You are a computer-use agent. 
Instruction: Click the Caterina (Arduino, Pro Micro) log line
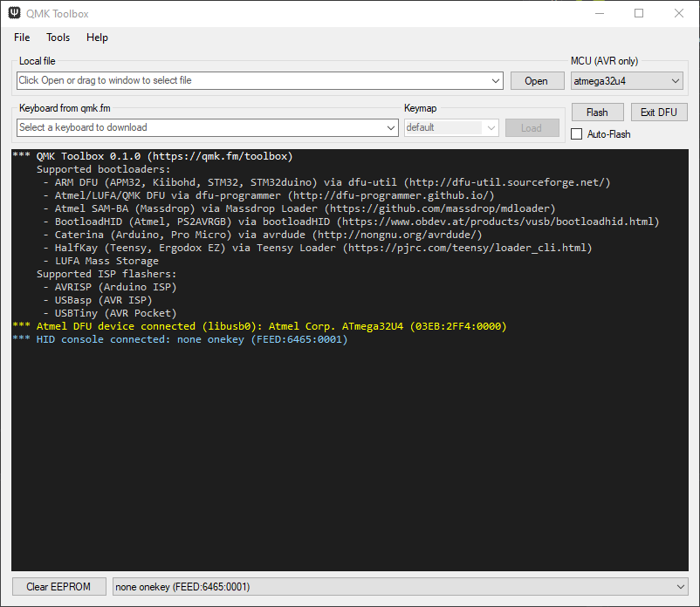(263, 235)
